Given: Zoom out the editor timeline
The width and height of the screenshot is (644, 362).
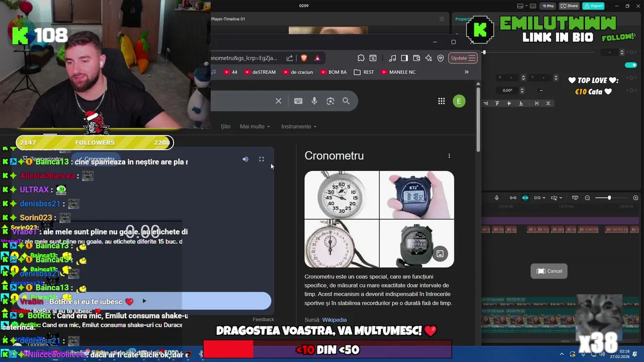Looking at the screenshot, I should (x=587, y=198).
